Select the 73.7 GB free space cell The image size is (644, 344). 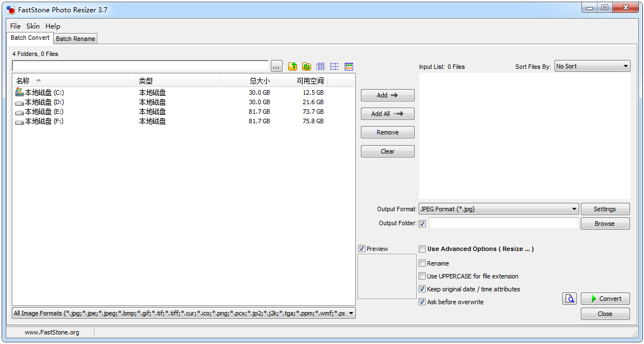click(313, 111)
